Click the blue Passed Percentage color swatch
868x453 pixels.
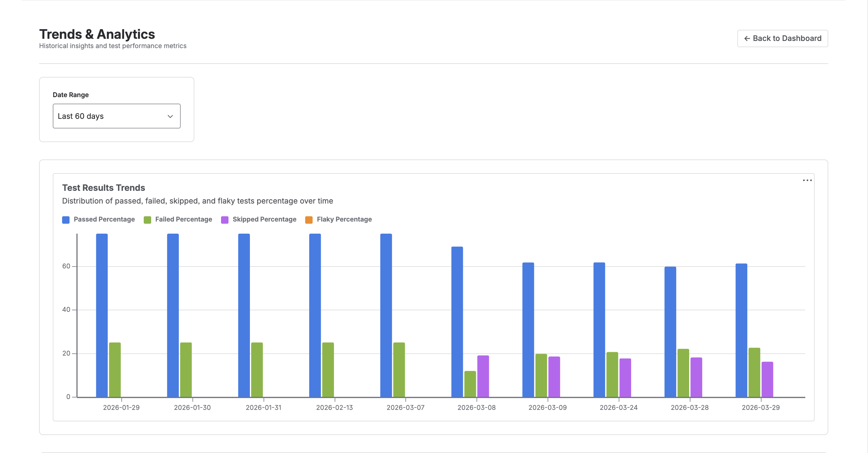click(66, 220)
